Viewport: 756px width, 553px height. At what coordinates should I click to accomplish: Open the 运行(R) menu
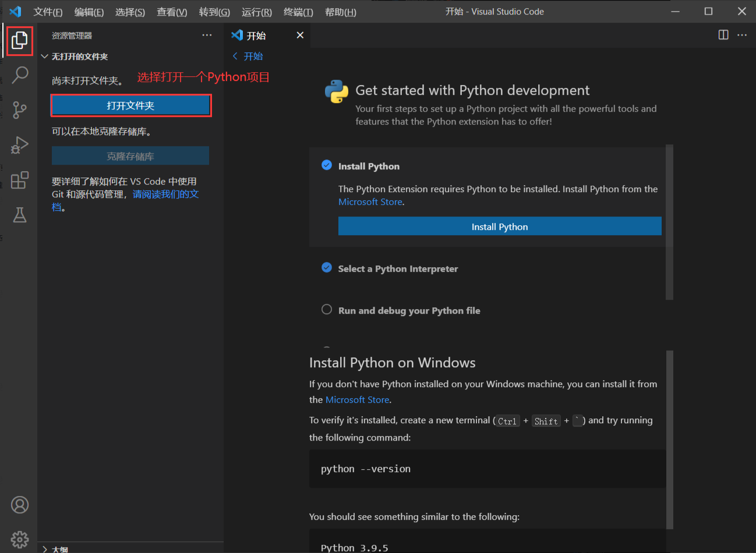point(257,12)
